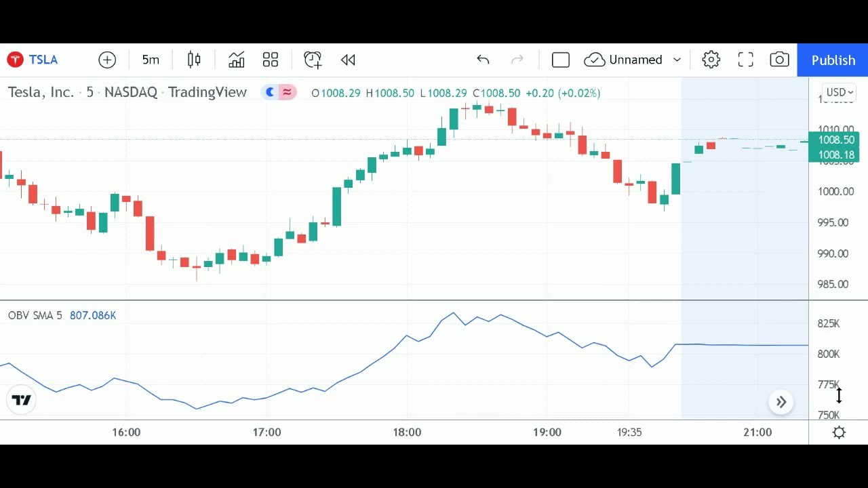Click the 807.086K OBV value

pyautogui.click(x=93, y=315)
